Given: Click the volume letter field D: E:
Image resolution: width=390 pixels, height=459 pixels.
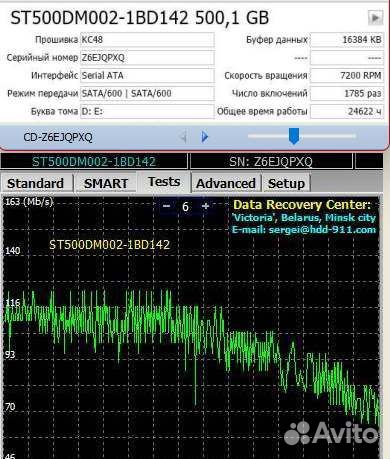Looking at the screenshot, I should 147,111.
